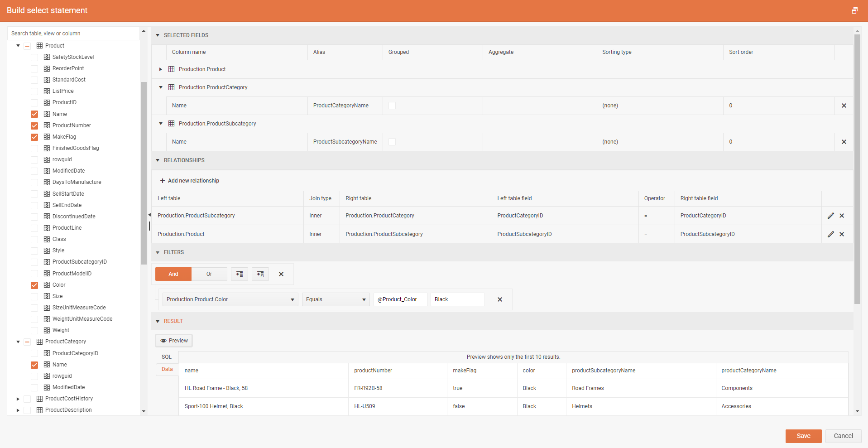Collapse the Product tree node
Image resolution: width=868 pixels, height=448 pixels.
tap(18, 45)
